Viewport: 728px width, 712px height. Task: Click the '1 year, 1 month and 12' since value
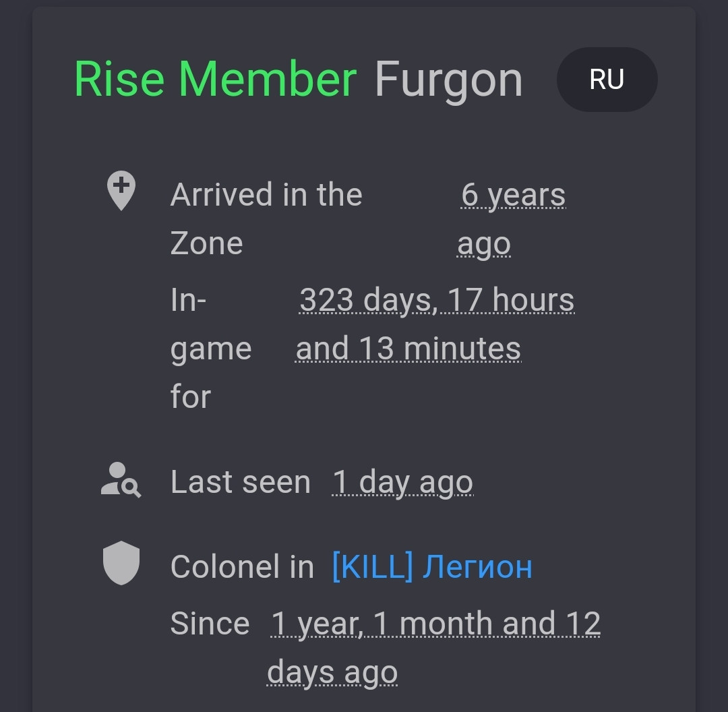tap(435, 624)
